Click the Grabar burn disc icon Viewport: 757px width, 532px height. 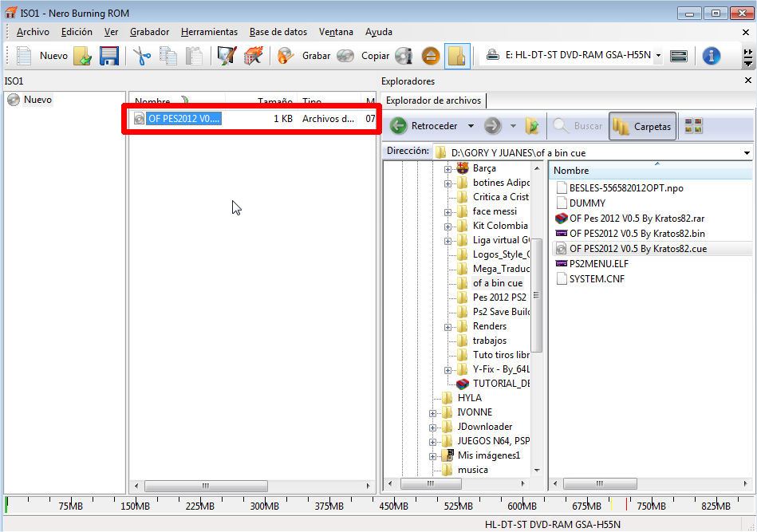coord(286,56)
